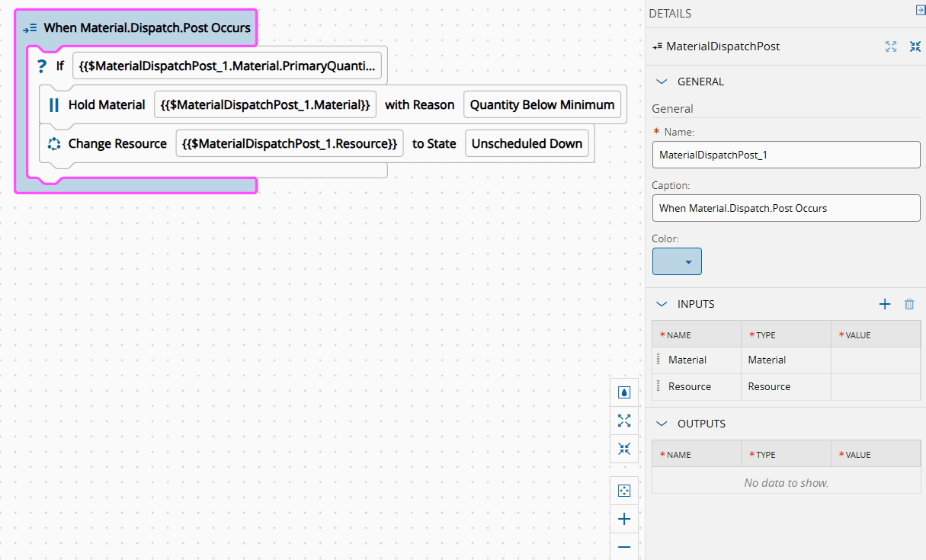Open the Color dropdown swatch
The image size is (926, 560).
[x=677, y=261]
